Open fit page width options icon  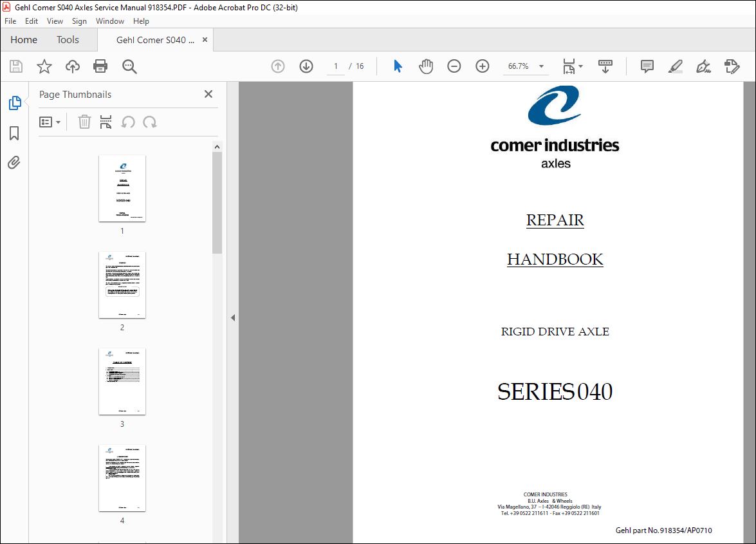click(x=572, y=66)
